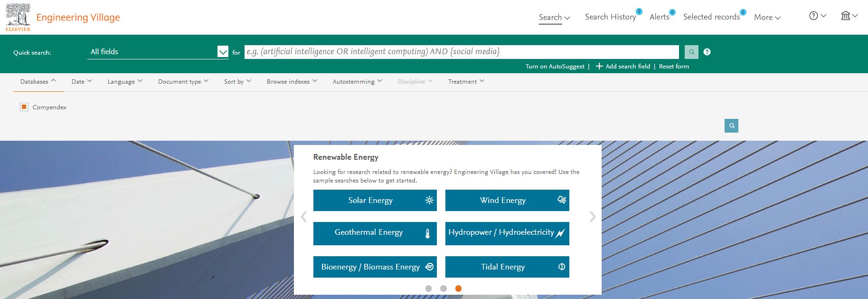Select the first carousel dot
The image size is (868, 299).
coord(428,289)
